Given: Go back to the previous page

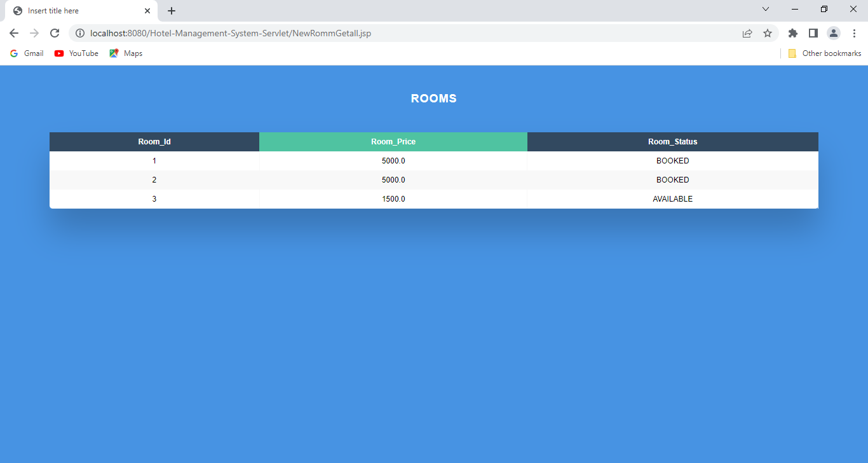Looking at the screenshot, I should point(14,33).
